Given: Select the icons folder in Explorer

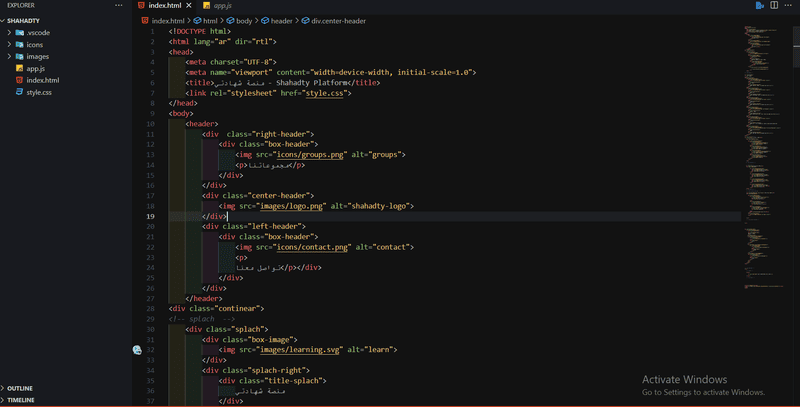Looking at the screenshot, I should point(35,44).
